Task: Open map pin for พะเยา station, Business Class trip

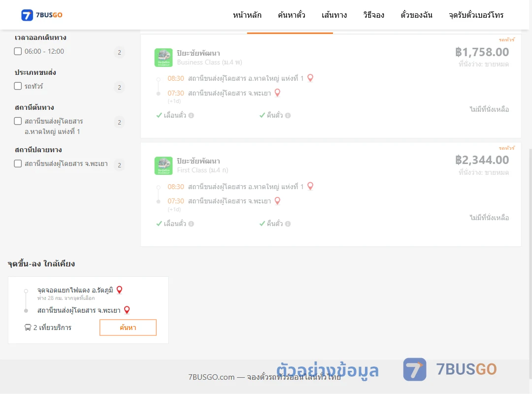Action: click(x=277, y=93)
